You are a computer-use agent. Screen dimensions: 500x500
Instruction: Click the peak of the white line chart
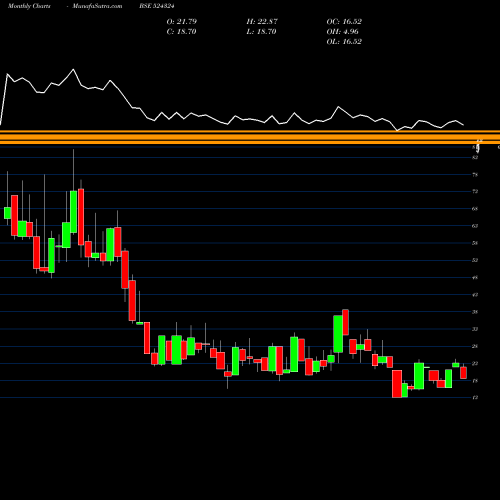coord(73,69)
